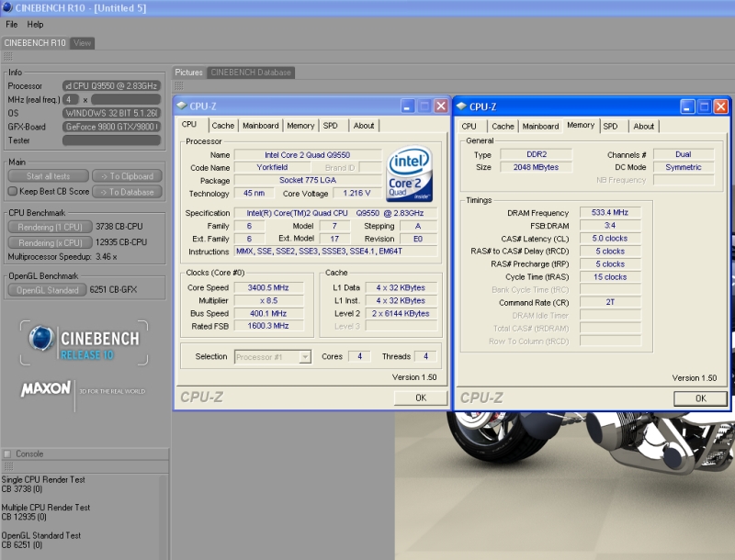Viewport: 735px width, 560px height.
Task: Select SPD tab in left CPU-Z window
Action: [x=331, y=126]
